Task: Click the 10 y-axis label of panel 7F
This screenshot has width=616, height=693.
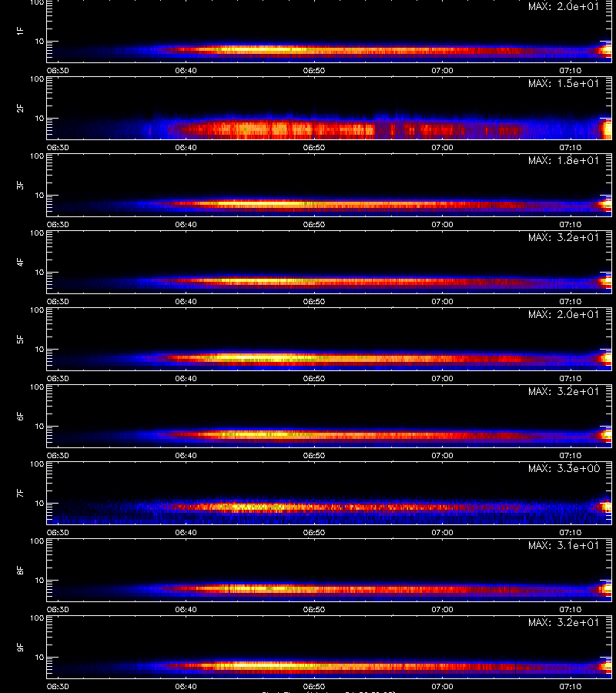Action: (x=39, y=503)
